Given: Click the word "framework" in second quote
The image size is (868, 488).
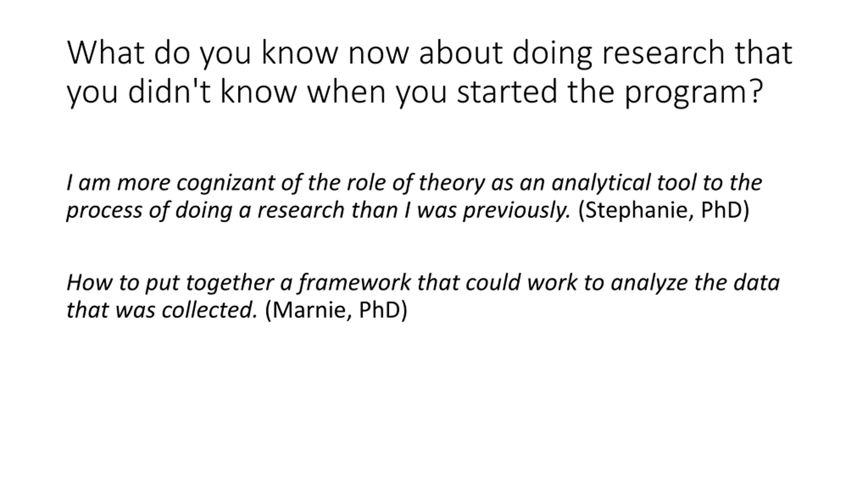Looking at the screenshot, I should tap(355, 283).
